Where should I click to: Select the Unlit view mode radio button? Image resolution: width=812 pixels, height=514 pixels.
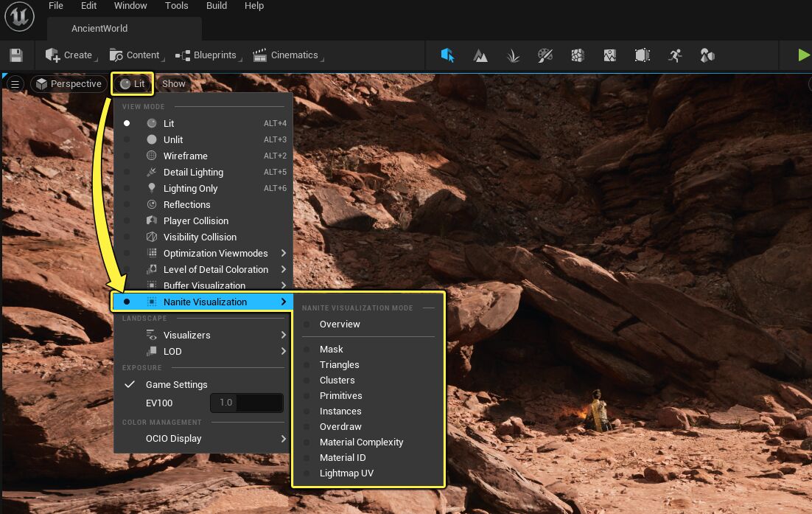point(127,139)
